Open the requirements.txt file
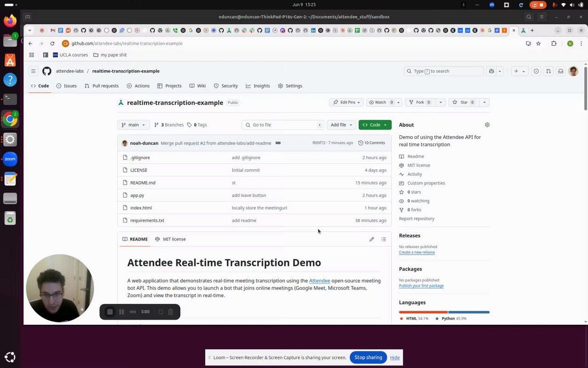The image size is (588, 368). 147,220
